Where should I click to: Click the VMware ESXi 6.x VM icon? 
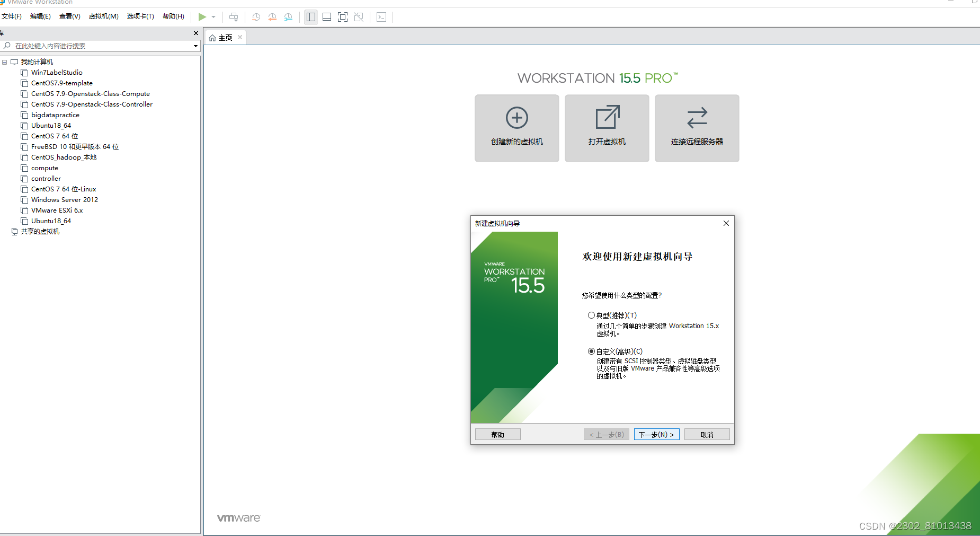24,210
